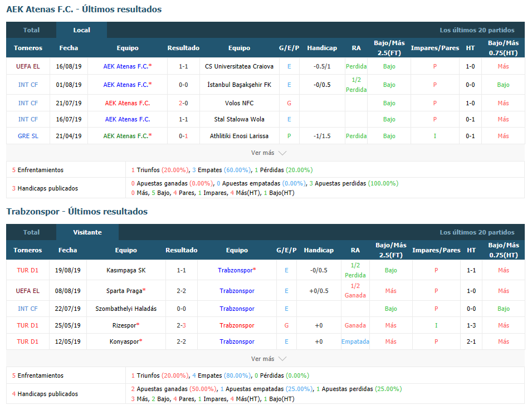
Task: Click the 1-3 half-time score
Action: 471,325
